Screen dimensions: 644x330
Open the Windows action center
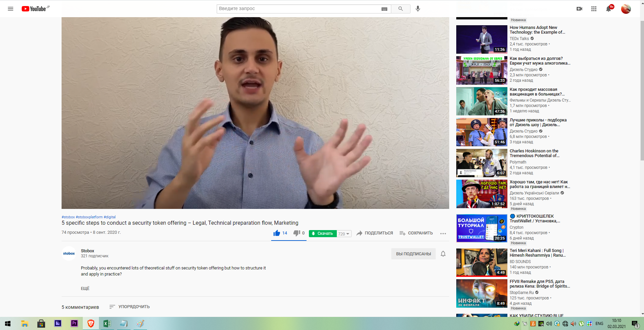pyautogui.click(x=635, y=324)
